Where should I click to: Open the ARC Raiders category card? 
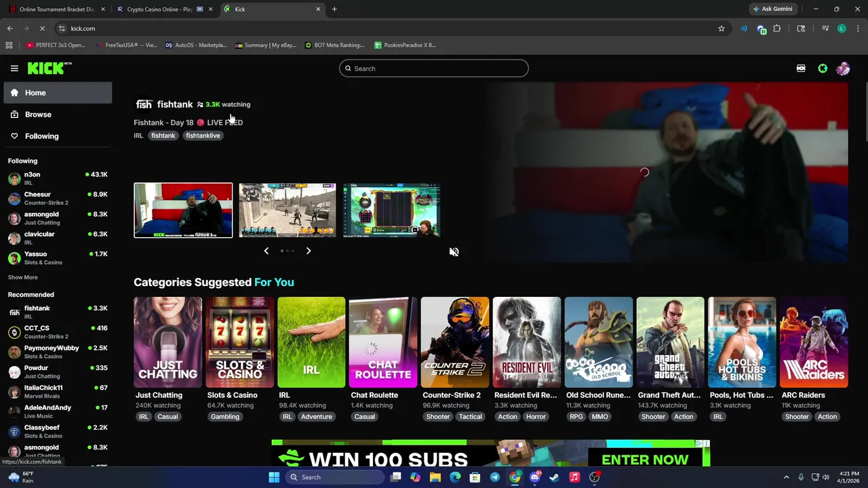click(814, 342)
